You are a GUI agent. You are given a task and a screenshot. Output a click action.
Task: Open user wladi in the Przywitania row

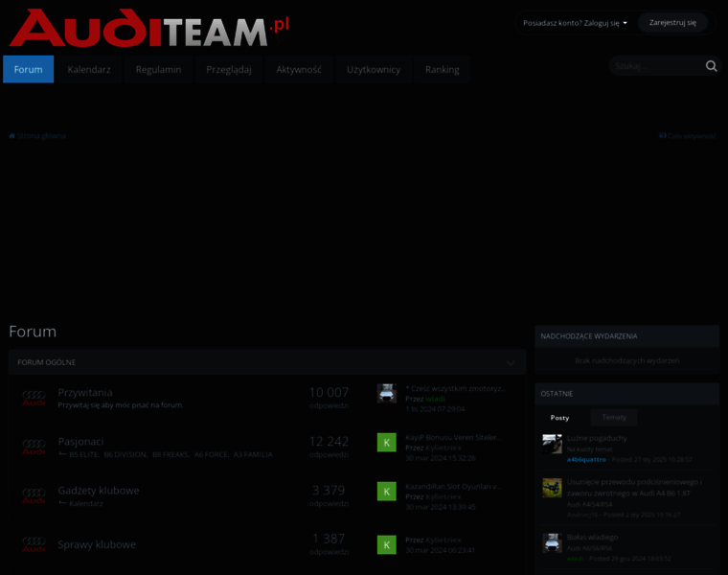(435, 399)
